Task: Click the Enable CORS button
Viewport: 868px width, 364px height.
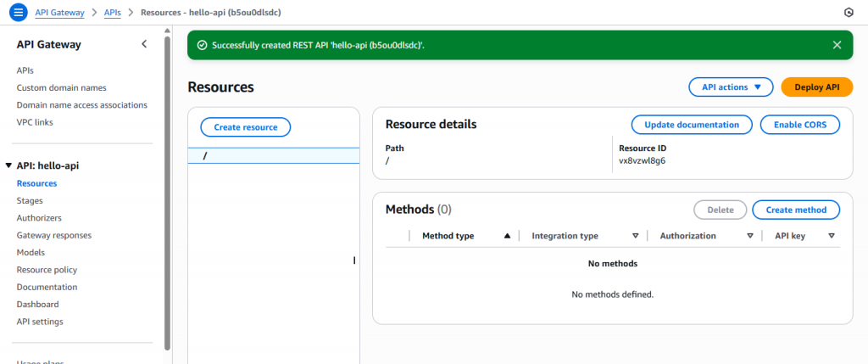Action: (x=799, y=125)
